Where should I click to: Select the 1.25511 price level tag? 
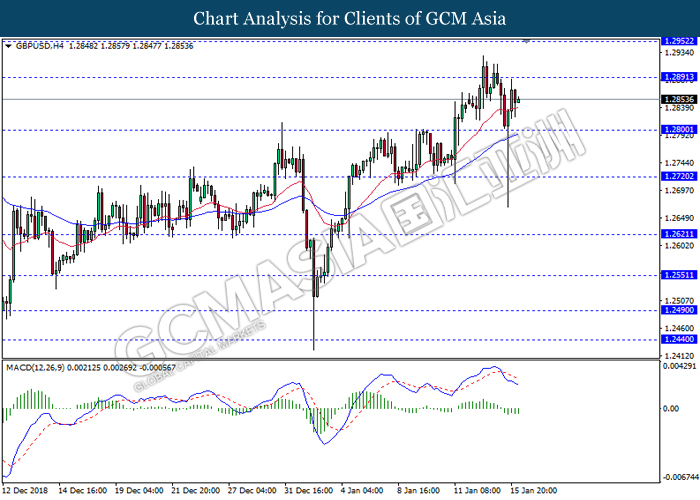point(679,275)
